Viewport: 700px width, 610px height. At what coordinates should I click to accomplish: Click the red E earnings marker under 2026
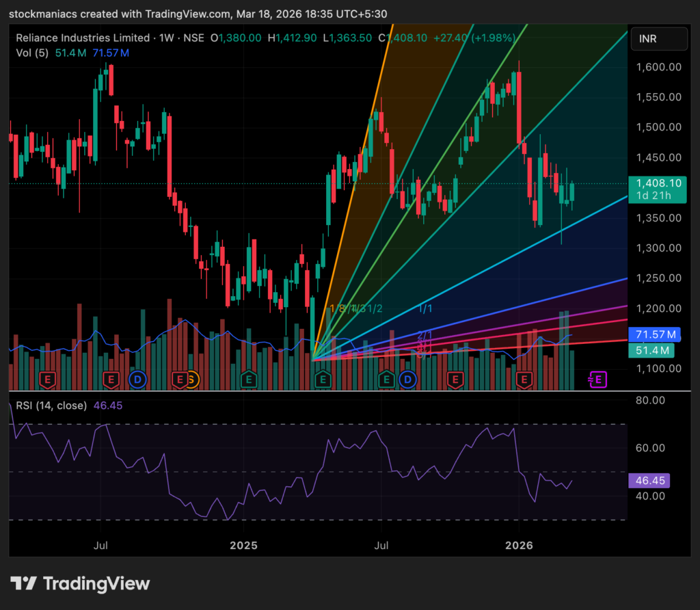(524, 380)
